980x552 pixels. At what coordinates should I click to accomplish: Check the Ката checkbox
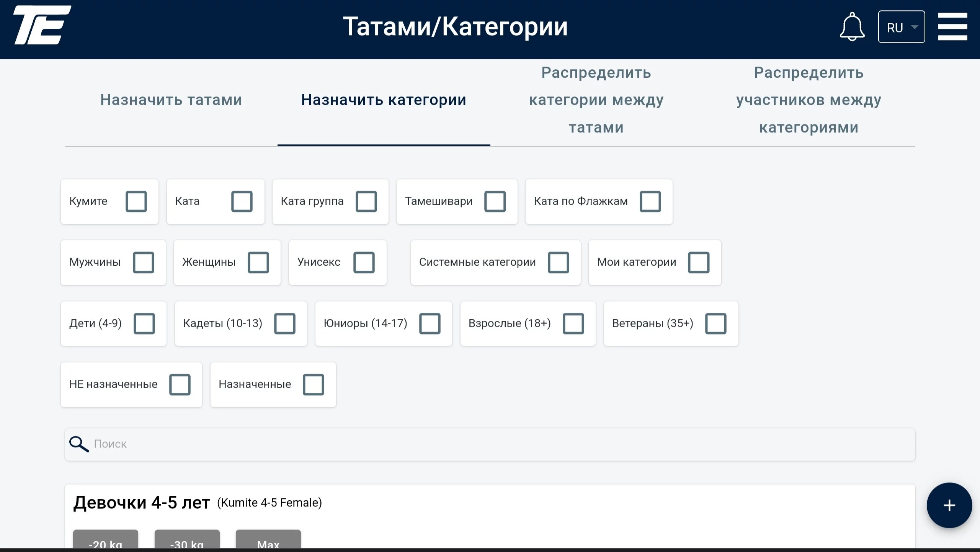tap(242, 201)
